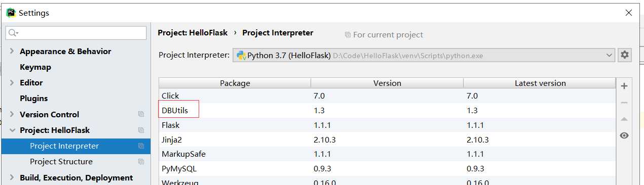Screen dimensions: 644x185
Task: Click the interpreter settings gear icon
Action: (x=625, y=55)
